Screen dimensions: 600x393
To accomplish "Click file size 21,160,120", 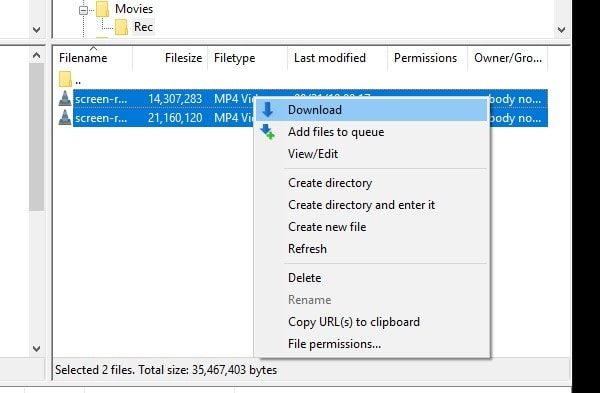I will pyautogui.click(x=175, y=117).
